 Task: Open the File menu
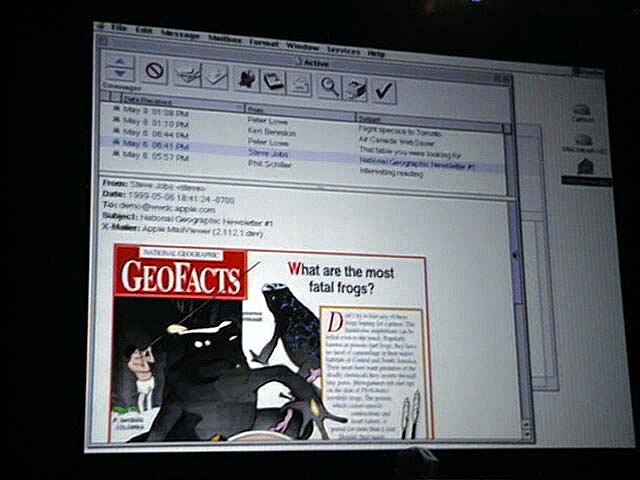[119, 29]
